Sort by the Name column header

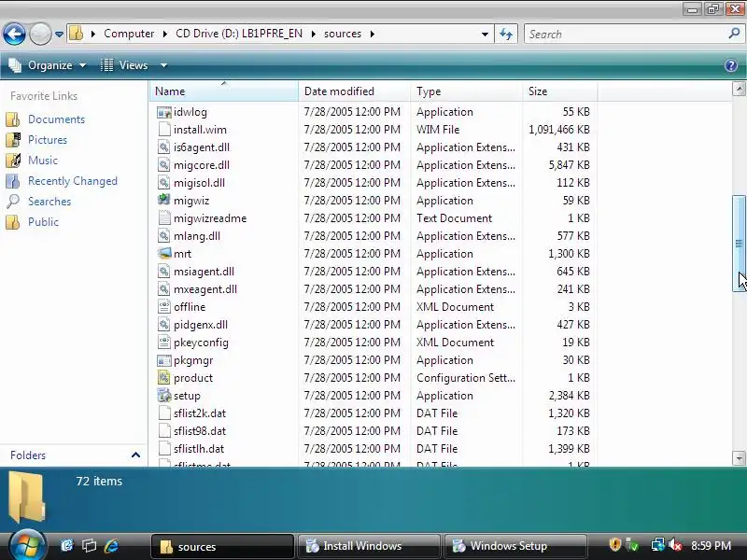(x=224, y=91)
